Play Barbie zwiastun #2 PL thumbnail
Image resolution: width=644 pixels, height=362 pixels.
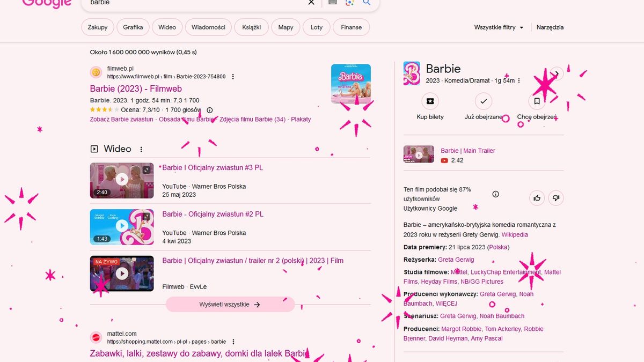tap(122, 227)
